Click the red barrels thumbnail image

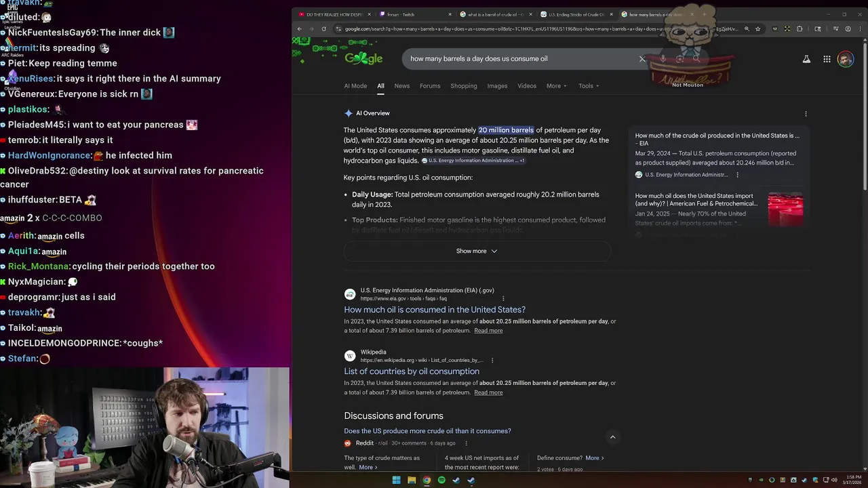coord(785,209)
